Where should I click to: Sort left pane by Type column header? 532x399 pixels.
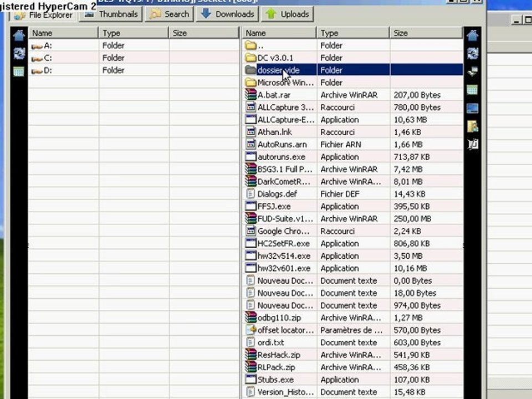[134, 33]
